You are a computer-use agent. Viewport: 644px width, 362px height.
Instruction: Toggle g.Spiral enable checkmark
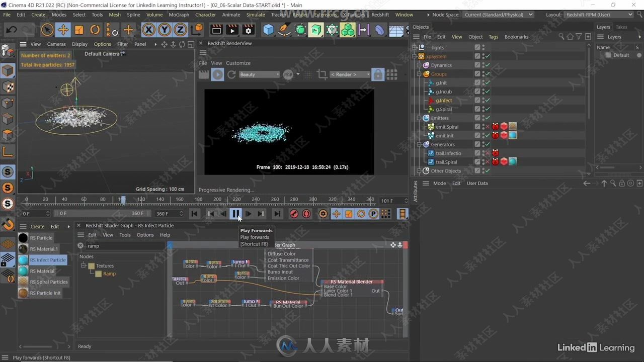488,109
